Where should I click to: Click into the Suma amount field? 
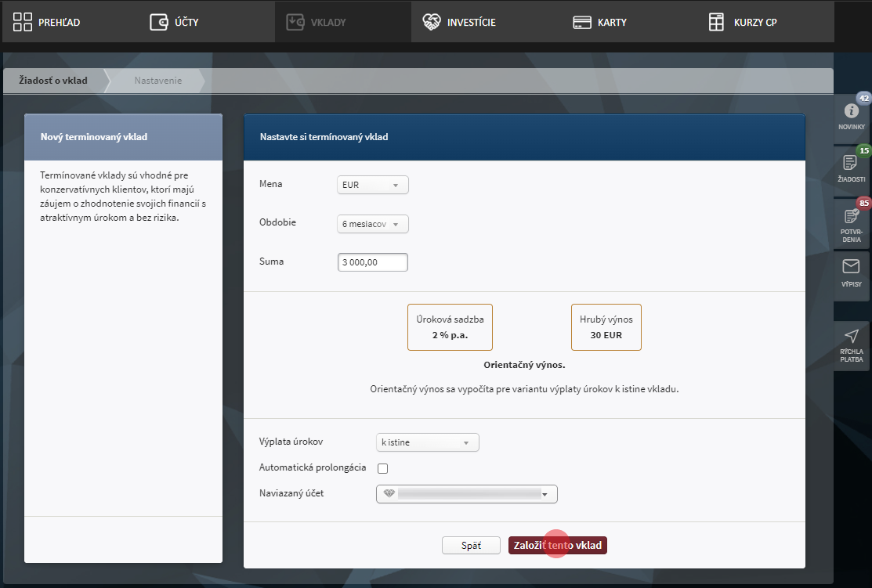pyautogui.click(x=372, y=263)
